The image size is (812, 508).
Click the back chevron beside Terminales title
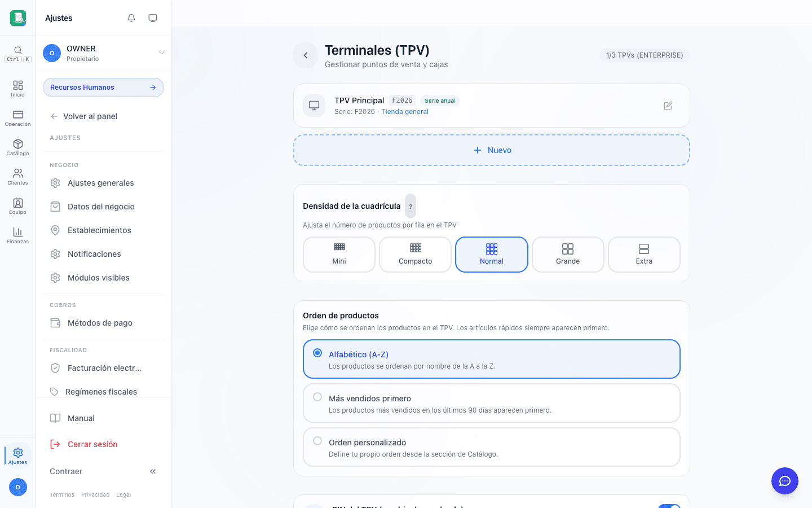coord(306,55)
